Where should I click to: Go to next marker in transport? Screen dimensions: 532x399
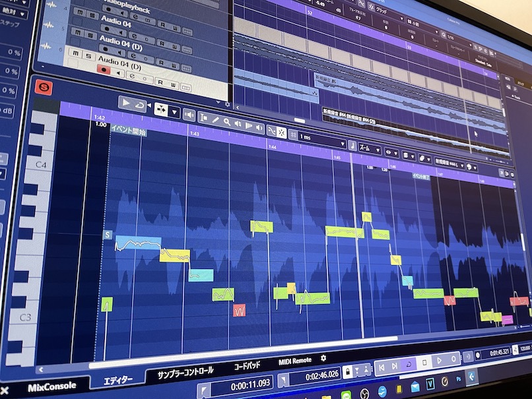click(x=395, y=366)
